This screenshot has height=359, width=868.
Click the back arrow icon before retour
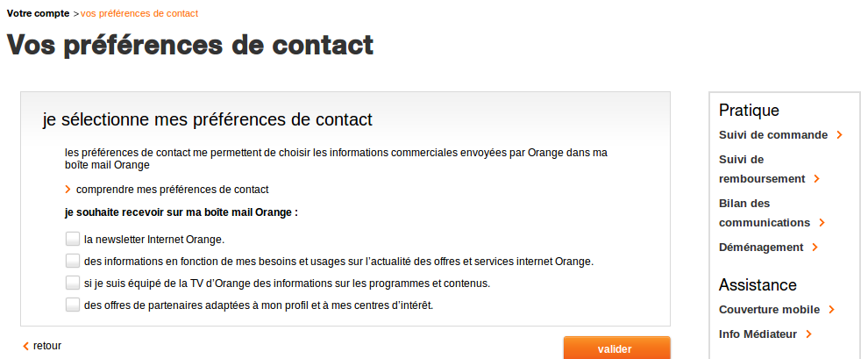25,346
